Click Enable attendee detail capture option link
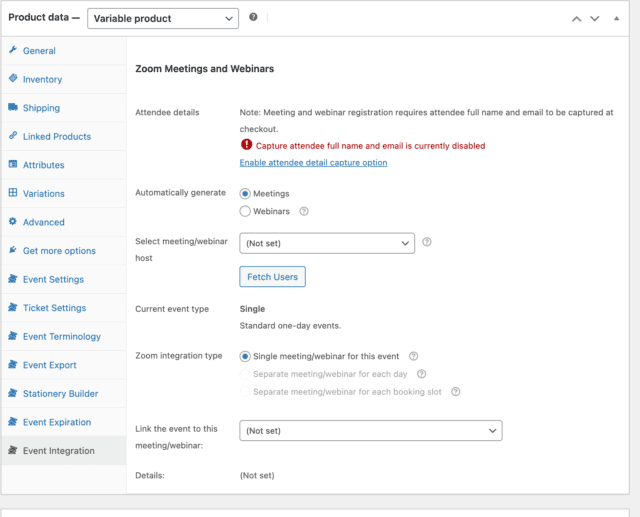Viewport: 640px width, 517px height. click(313, 163)
